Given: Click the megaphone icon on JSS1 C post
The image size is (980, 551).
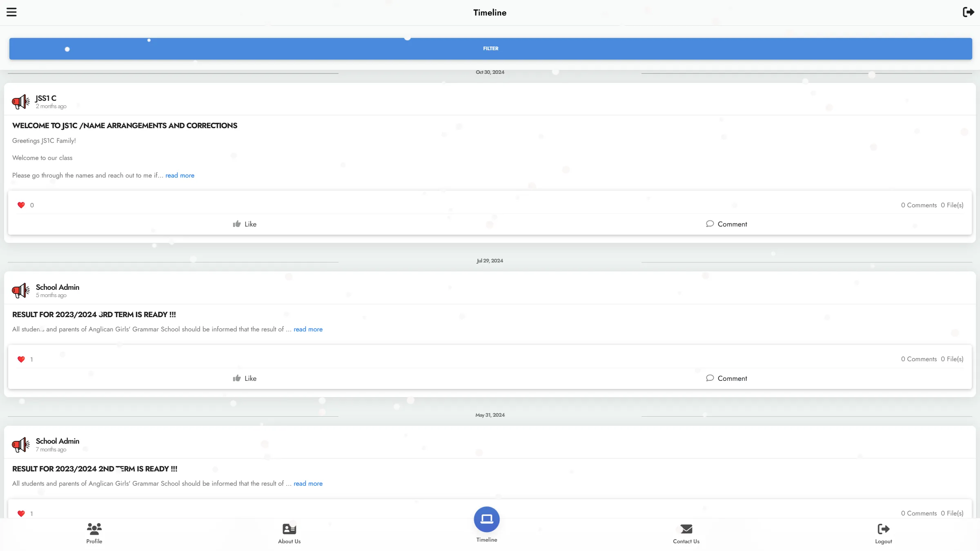Looking at the screenshot, I should tap(21, 102).
